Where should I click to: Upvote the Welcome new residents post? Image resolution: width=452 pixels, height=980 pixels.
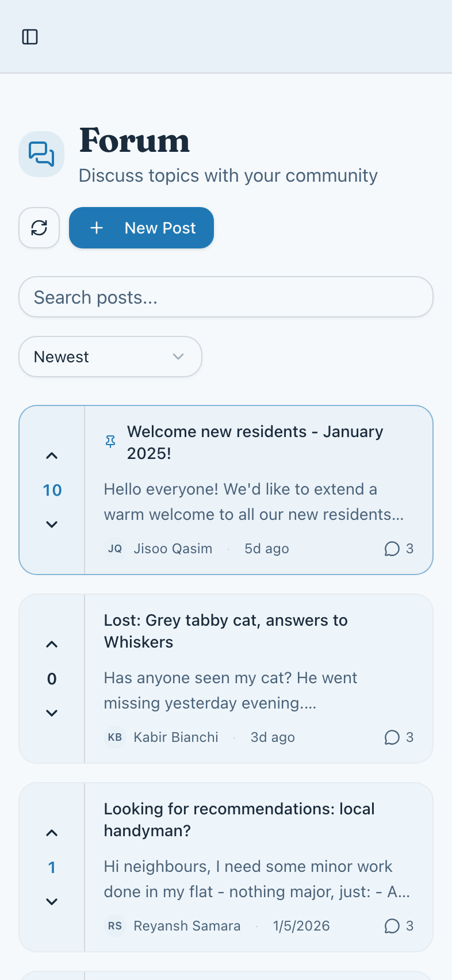[52, 456]
